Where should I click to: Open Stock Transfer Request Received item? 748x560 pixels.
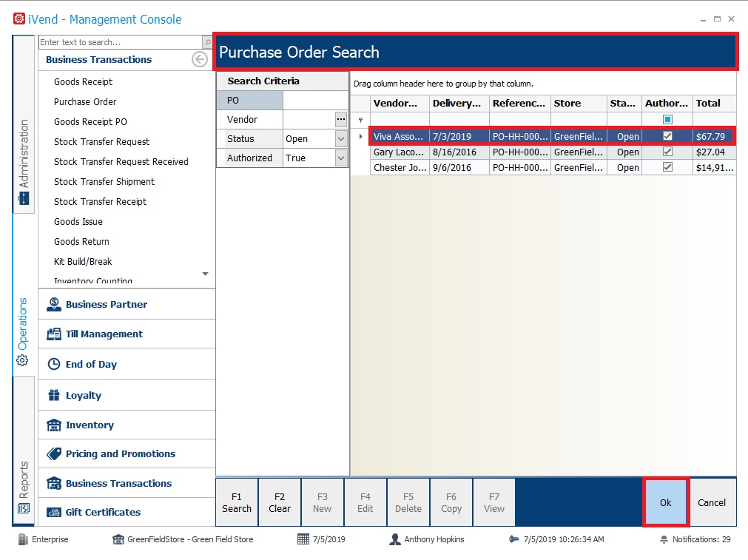pos(121,162)
